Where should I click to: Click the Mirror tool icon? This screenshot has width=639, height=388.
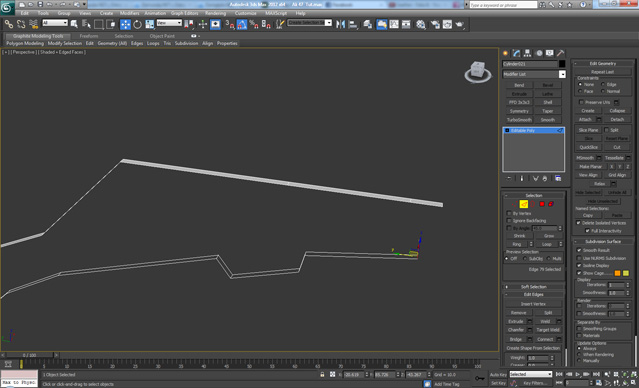click(340, 24)
